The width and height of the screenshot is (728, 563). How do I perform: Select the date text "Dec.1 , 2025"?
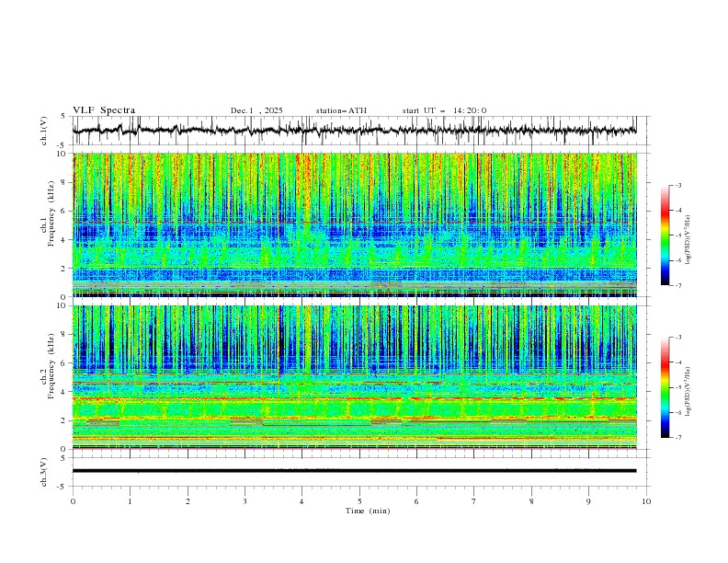pyautogui.click(x=256, y=110)
